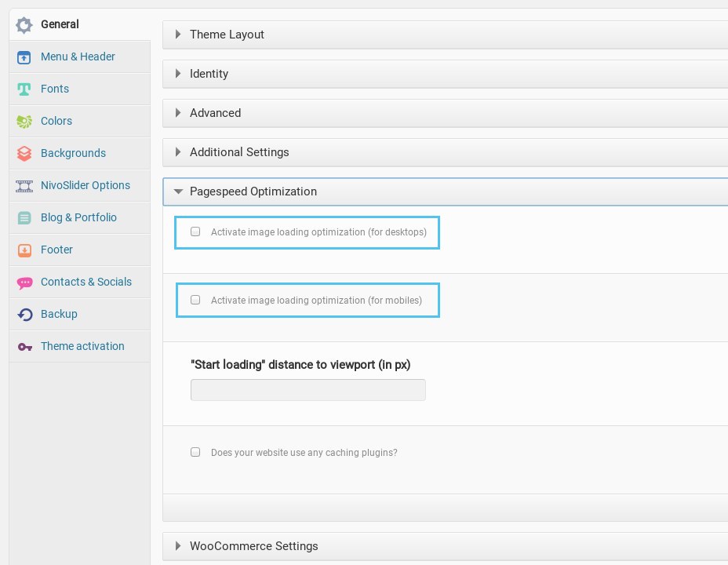Collapse the Pagespeed Optimization section
The width and height of the screenshot is (728, 565).
pyautogui.click(x=253, y=191)
